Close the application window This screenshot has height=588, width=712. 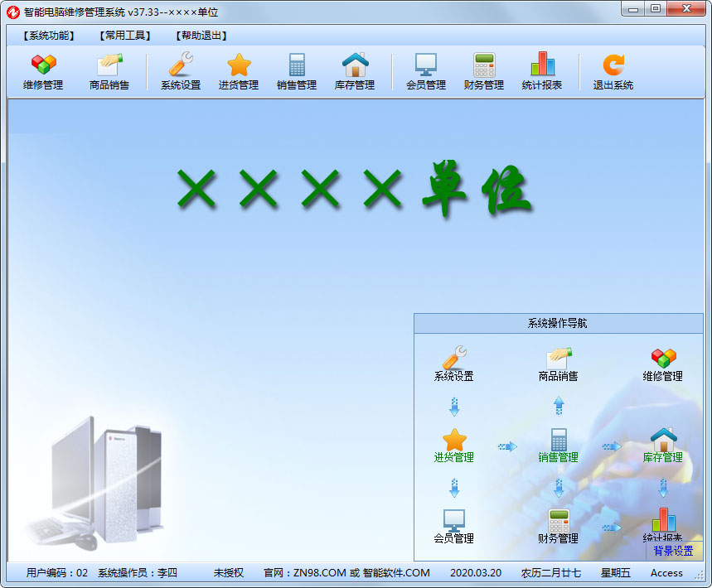686,8
